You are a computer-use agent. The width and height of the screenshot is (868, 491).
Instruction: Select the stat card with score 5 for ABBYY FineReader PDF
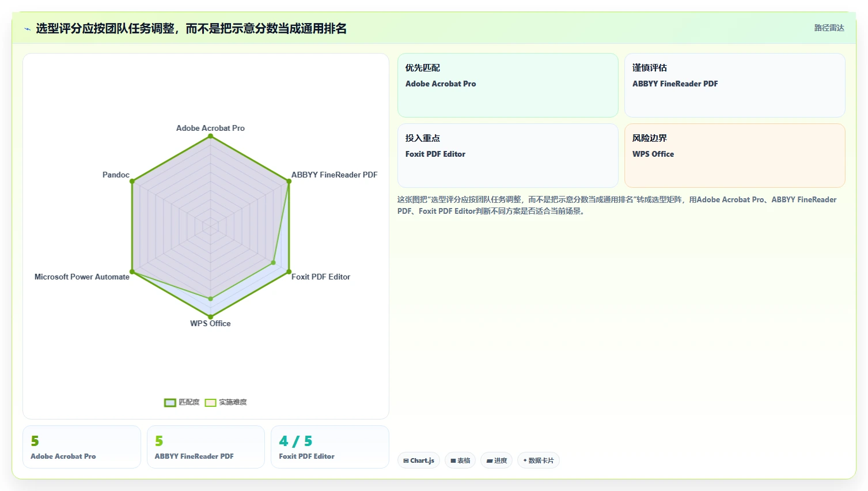[206, 447]
